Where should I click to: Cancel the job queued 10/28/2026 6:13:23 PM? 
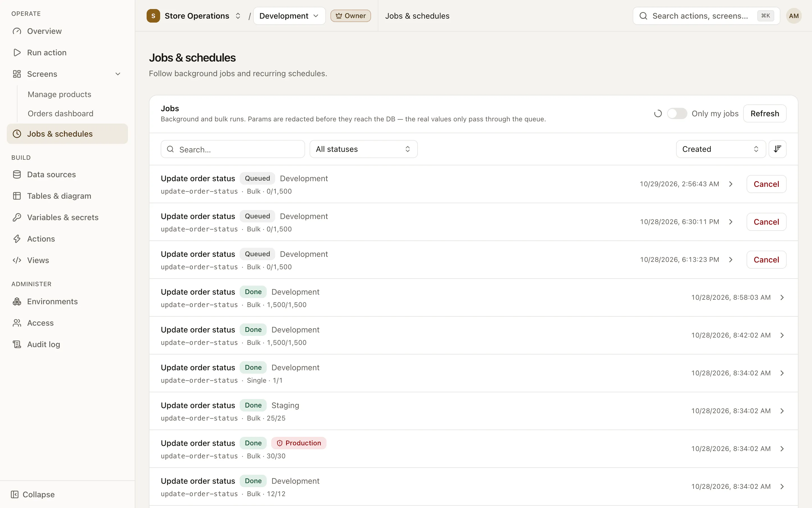coord(766,260)
